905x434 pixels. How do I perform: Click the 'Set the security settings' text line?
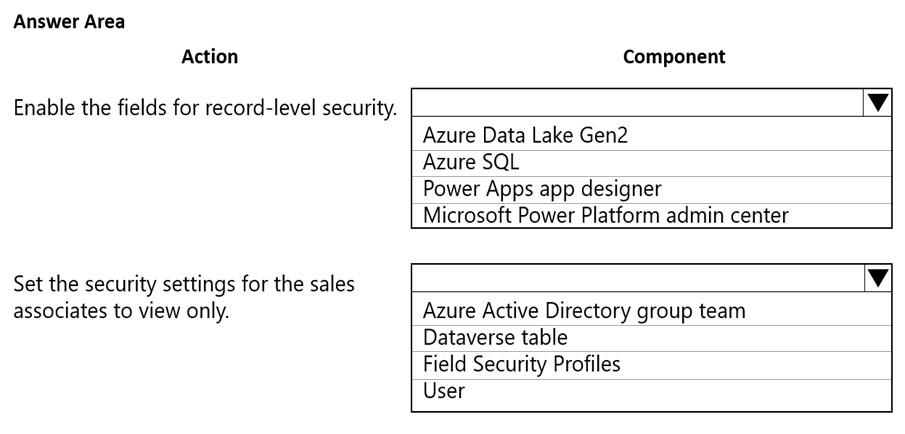point(183,284)
